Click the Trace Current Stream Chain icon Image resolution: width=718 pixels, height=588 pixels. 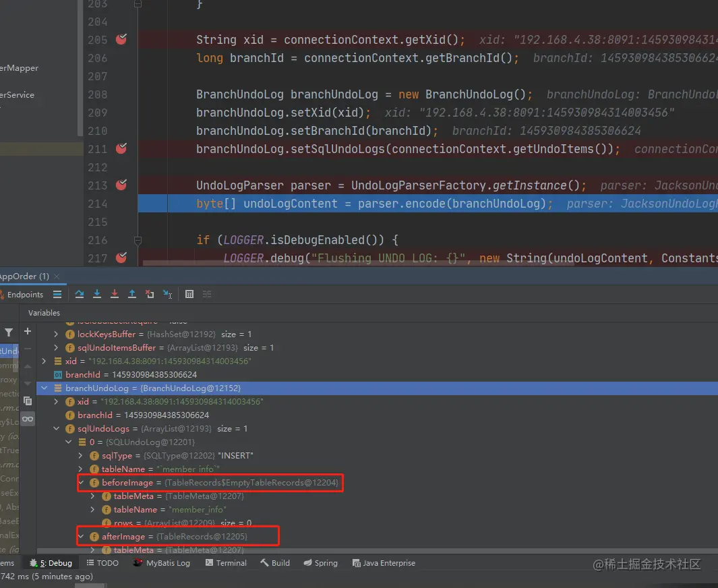pos(207,294)
